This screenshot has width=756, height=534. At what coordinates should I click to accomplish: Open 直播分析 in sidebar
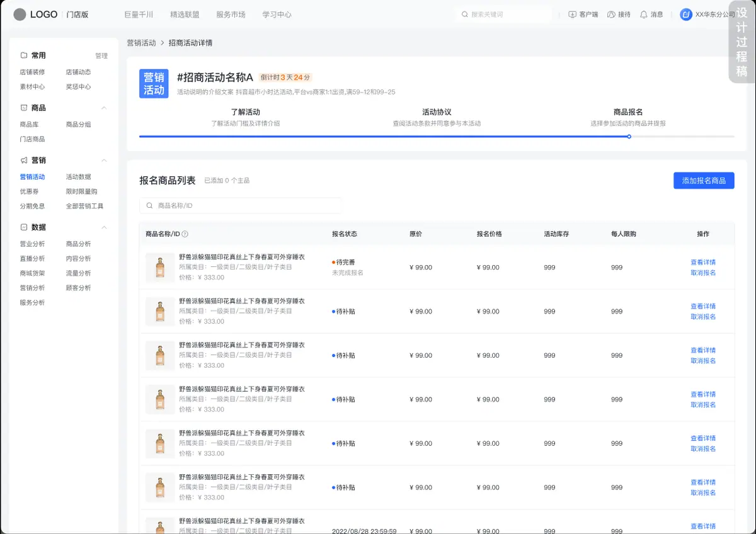coord(32,258)
